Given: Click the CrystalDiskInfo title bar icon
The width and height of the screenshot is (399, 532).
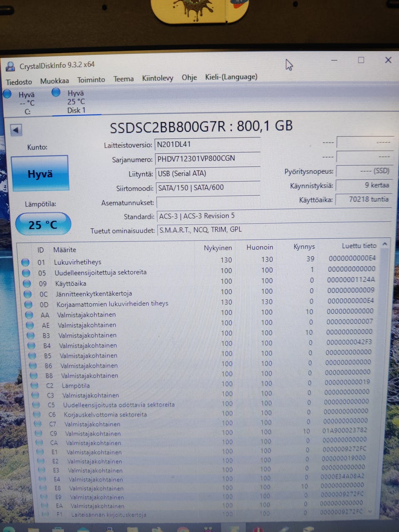Looking at the screenshot, I should (10, 66).
